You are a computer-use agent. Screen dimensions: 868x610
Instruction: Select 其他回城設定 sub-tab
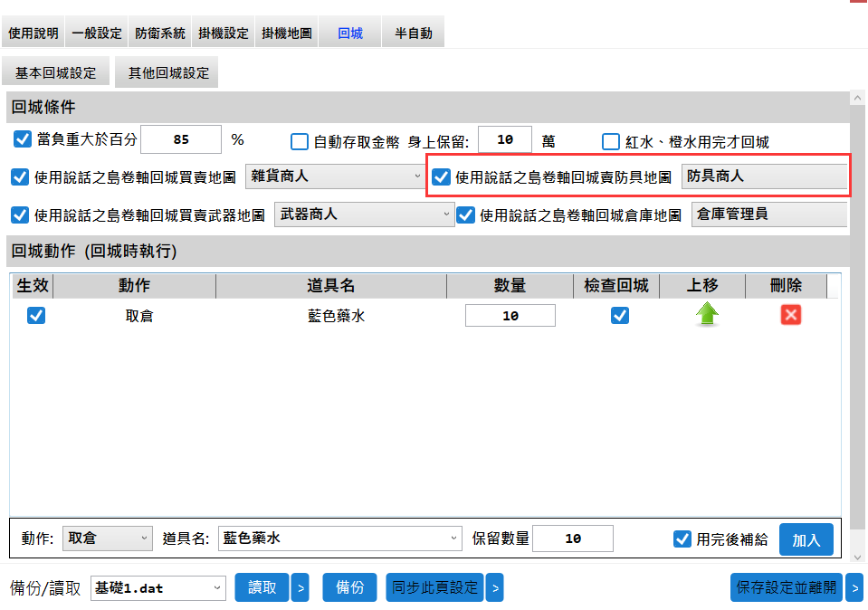click(x=168, y=73)
